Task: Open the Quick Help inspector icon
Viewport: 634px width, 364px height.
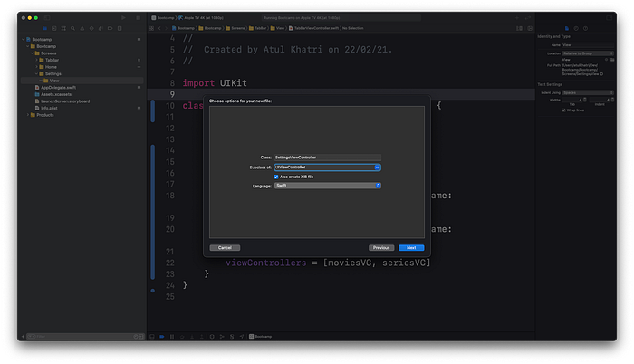Action: coord(586,29)
